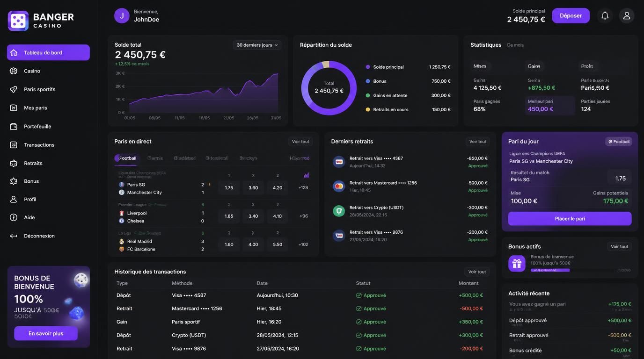Click the Déposer button
The height and width of the screenshot is (359, 644).
coord(571,15)
